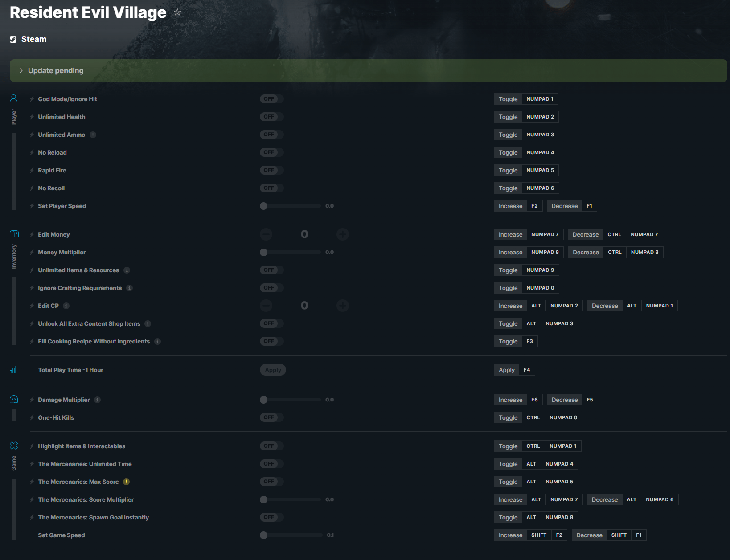Toggle Fill Cooking Recipe Without Ingredients switch
This screenshot has height=560, width=730.
(x=272, y=341)
